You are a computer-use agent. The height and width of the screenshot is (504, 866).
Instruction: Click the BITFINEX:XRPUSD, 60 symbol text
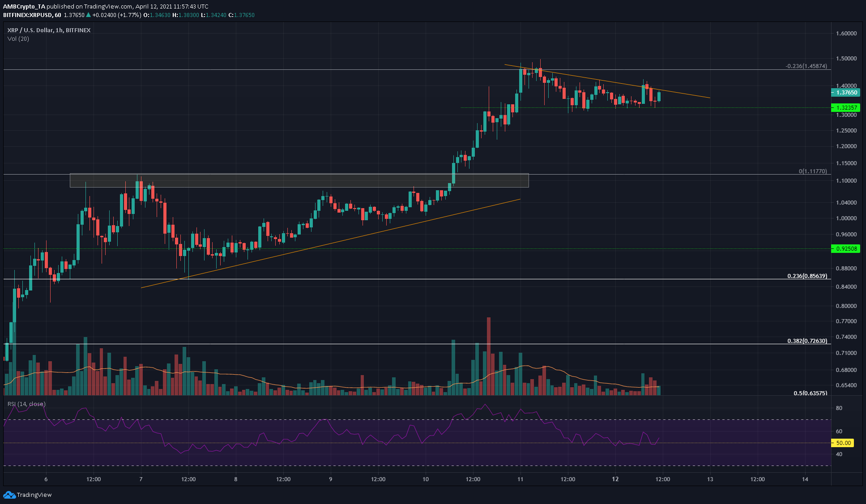coord(32,15)
